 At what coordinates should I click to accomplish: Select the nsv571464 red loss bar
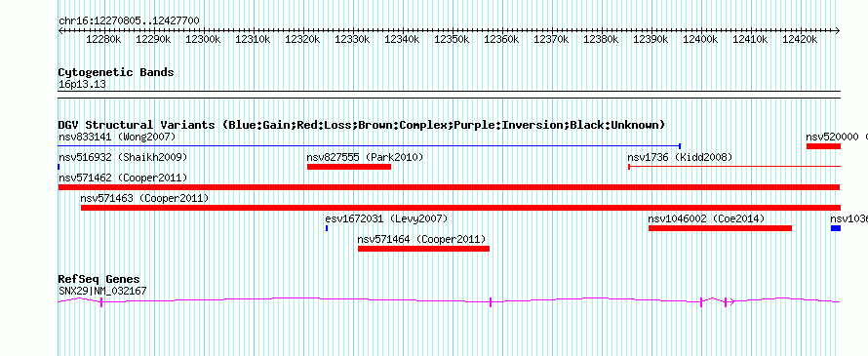[424, 249]
